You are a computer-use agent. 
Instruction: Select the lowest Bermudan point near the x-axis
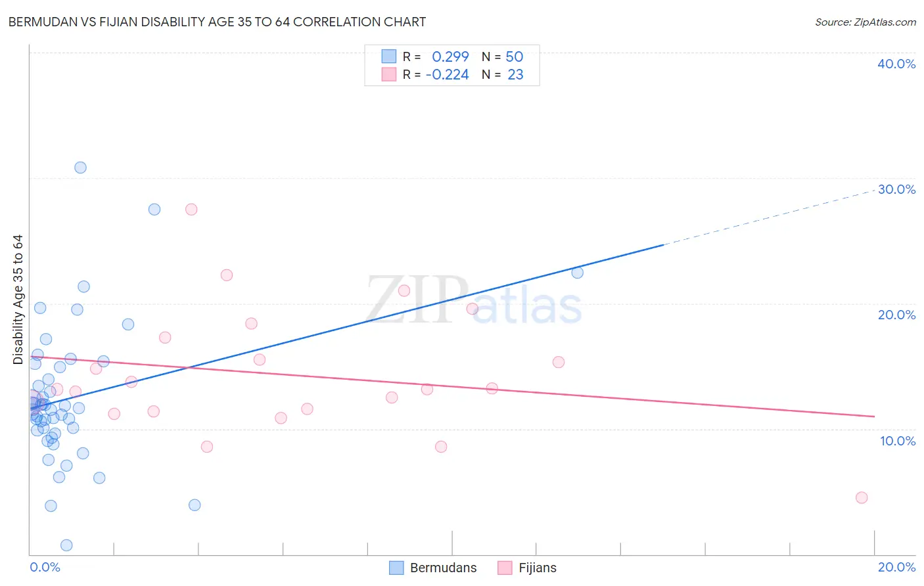click(x=66, y=545)
